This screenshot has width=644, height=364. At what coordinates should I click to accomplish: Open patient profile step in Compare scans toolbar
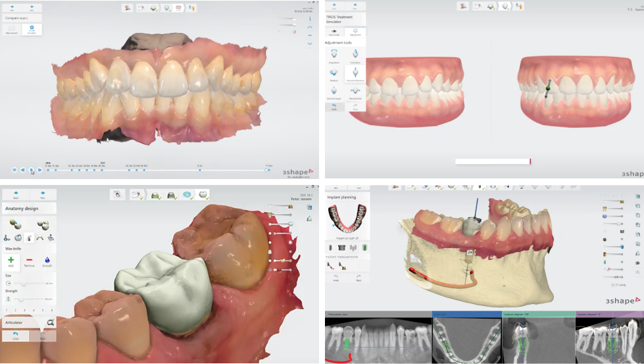click(x=128, y=8)
